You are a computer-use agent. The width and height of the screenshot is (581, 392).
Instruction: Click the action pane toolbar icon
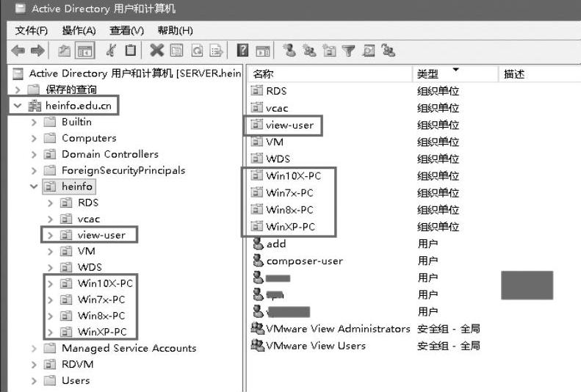263,51
